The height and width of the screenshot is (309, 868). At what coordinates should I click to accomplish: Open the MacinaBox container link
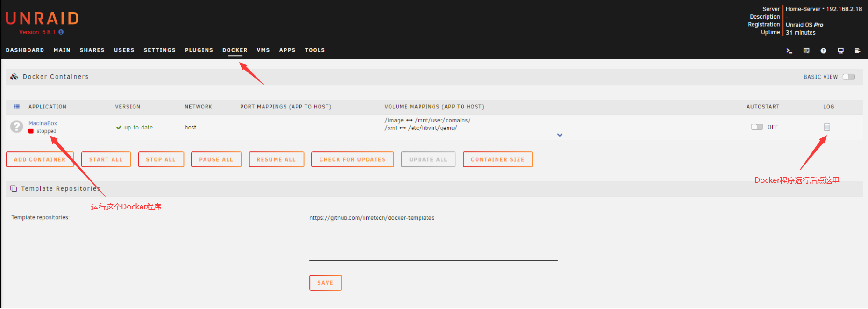(x=43, y=123)
